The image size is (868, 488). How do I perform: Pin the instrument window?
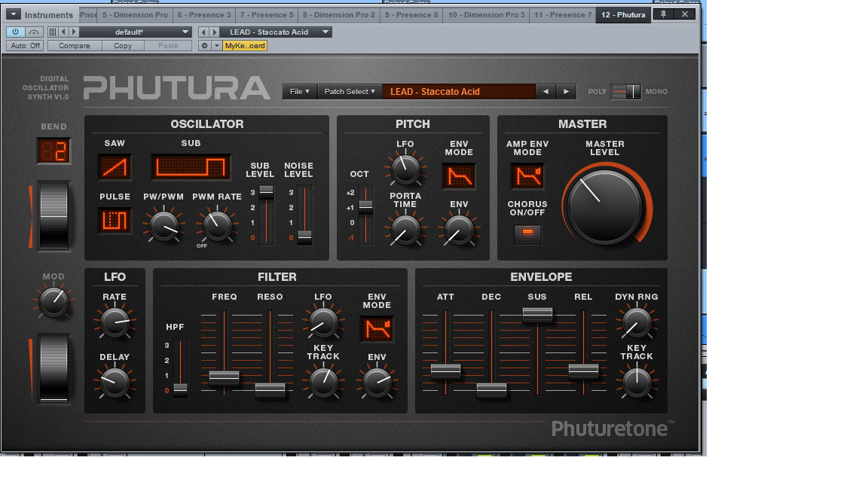pyautogui.click(x=663, y=14)
